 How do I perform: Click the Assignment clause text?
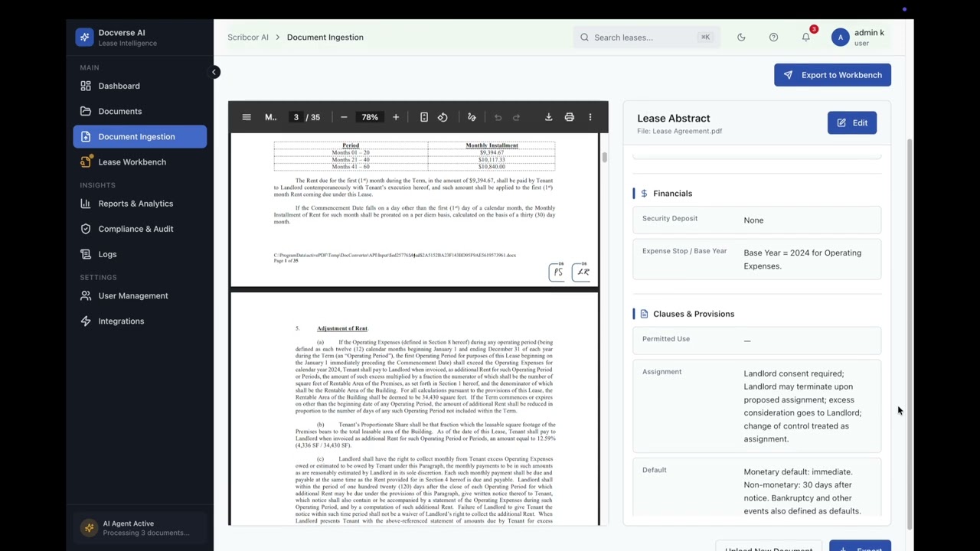802,406
